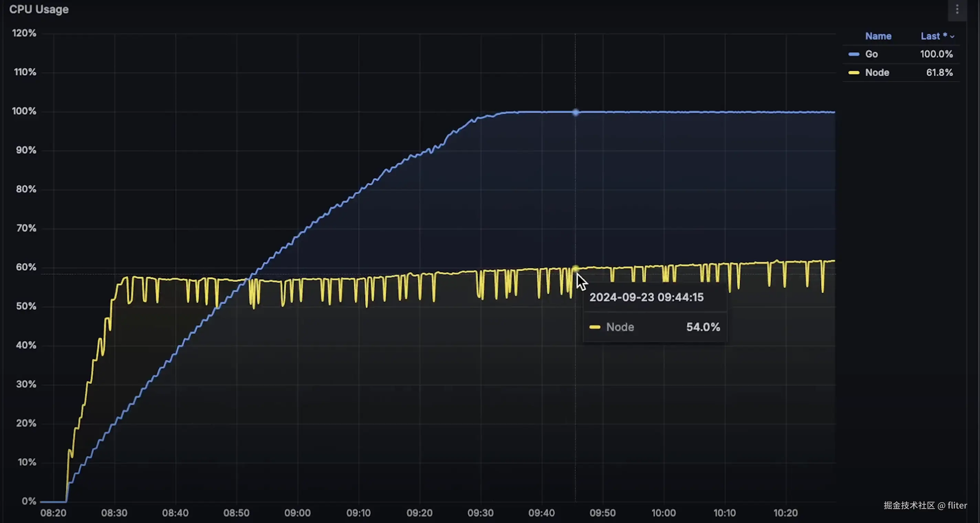Click the 08:20 x-axis time label
Screen dimensions: 980x523
53,513
